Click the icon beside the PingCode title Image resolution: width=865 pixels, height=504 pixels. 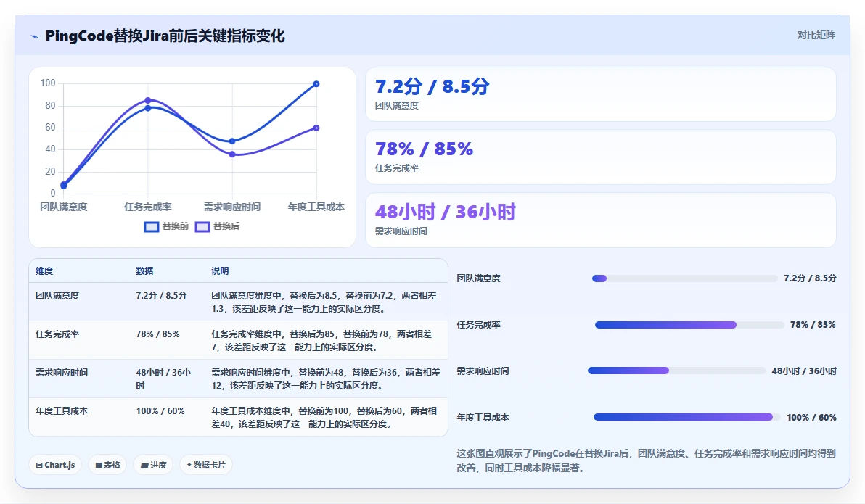34,36
